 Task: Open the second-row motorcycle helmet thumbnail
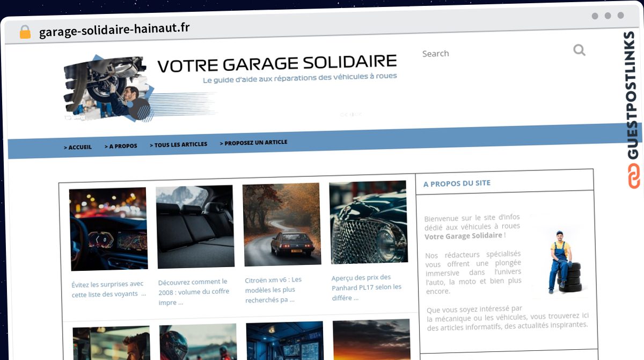tap(198, 342)
